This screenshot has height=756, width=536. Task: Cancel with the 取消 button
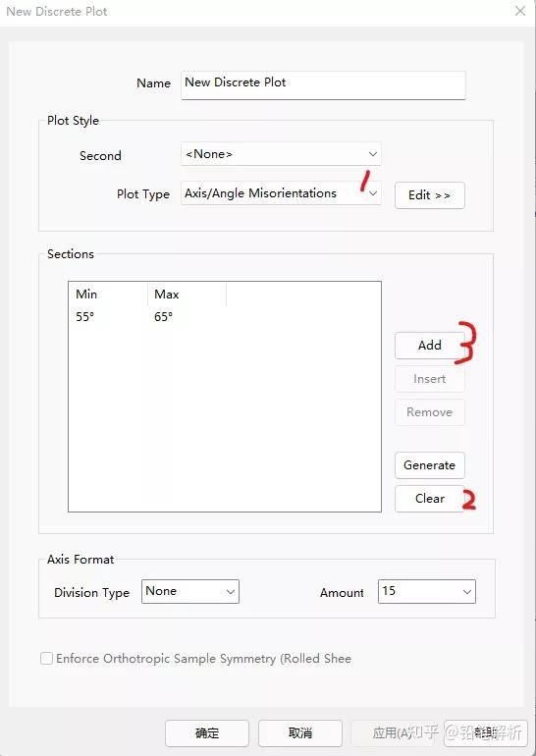(300, 733)
